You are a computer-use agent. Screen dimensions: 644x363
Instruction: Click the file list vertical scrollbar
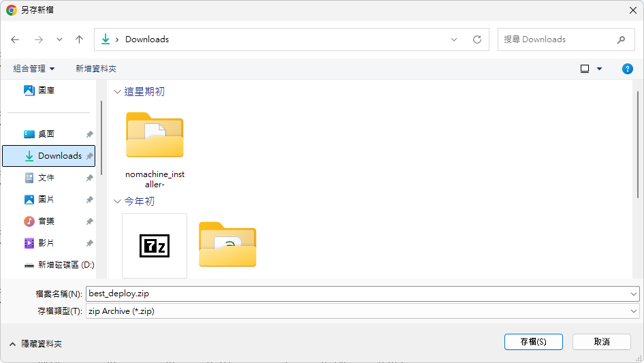637,144
